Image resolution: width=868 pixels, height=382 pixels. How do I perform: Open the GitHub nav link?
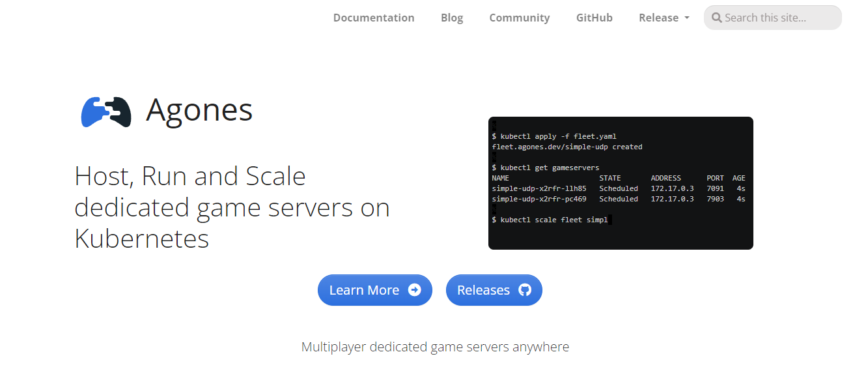[x=595, y=18]
